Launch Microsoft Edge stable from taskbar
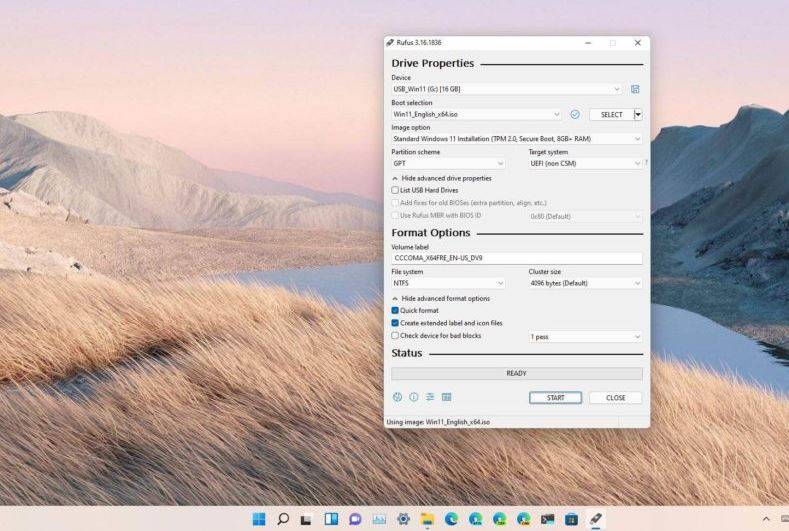Screen dimensions: 789x531 [x=451, y=519]
